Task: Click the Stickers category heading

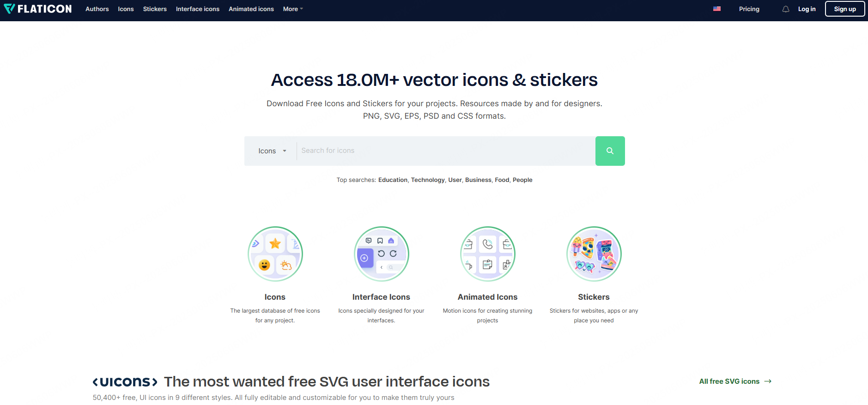Action: (x=594, y=297)
